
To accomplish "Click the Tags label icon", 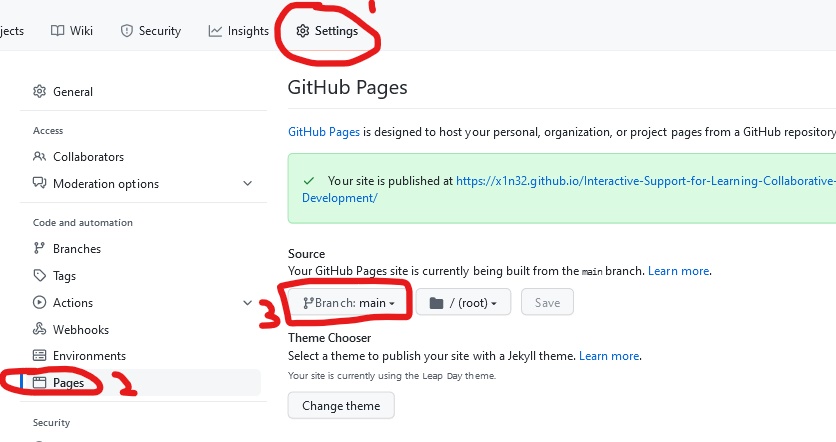I will pyautogui.click(x=39, y=276).
